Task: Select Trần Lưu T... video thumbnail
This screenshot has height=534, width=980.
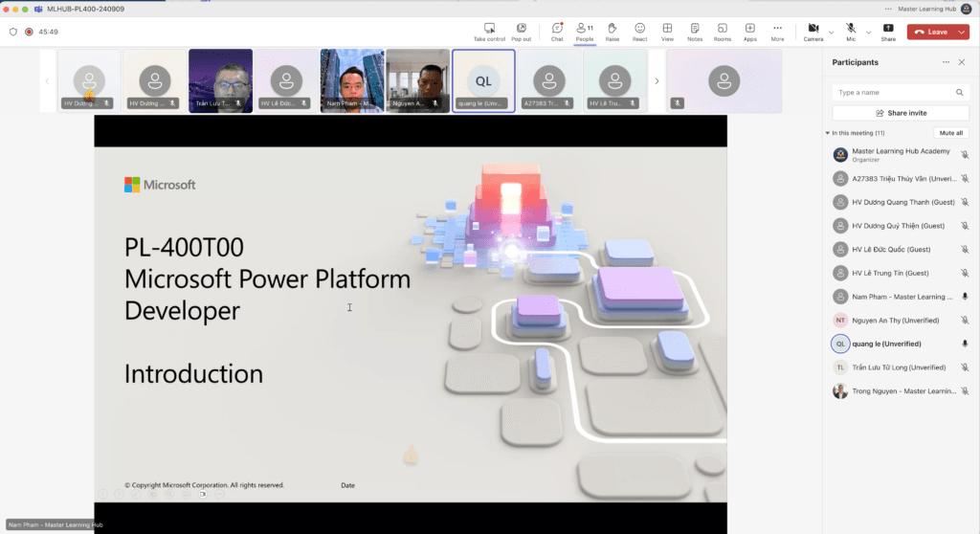Action: (x=221, y=80)
